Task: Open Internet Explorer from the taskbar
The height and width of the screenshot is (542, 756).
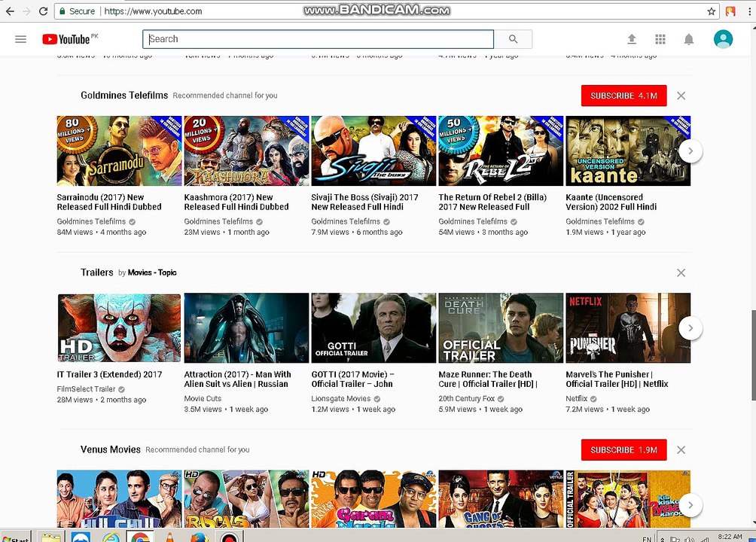Action: [x=111, y=537]
